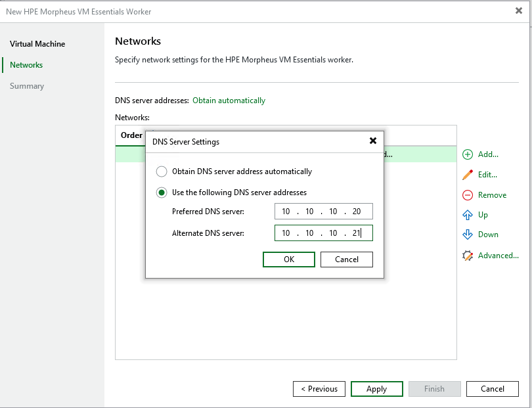Click the Down link text
The height and width of the screenshot is (408, 532).
(488, 235)
